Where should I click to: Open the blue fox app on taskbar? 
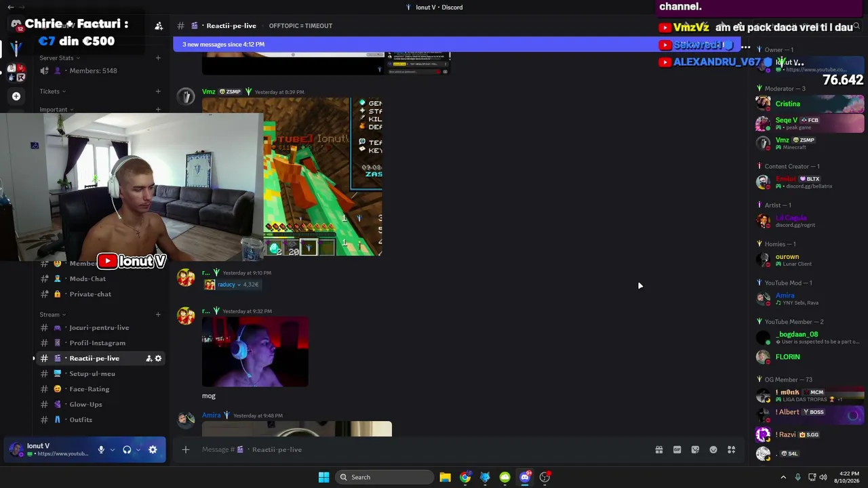click(485, 477)
